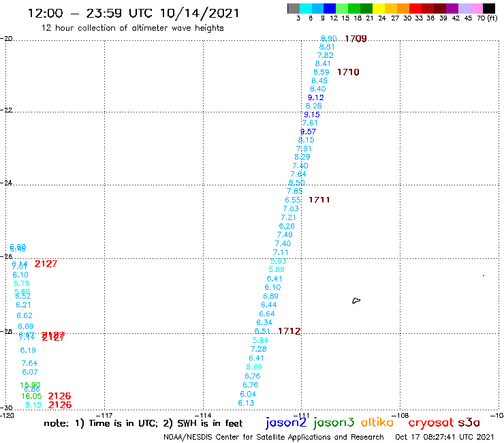This screenshot has width=504, height=443.
Task: Click the small island outline on map
Action: tap(356, 301)
